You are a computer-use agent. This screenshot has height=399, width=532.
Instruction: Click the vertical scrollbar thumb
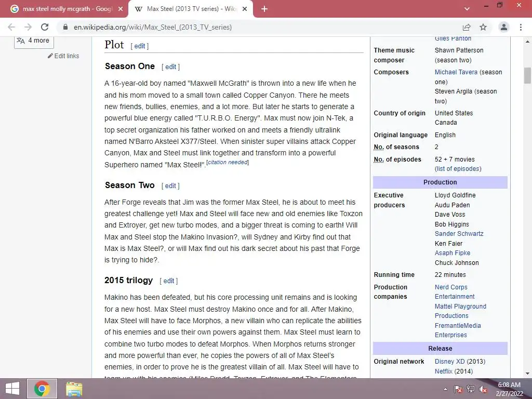(x=527, y=75)
